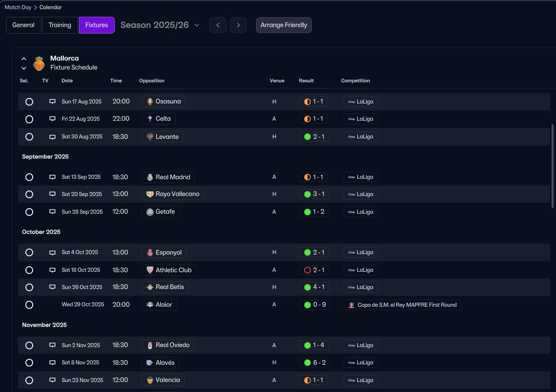Click the Athletic Club badge
Image resolution: width=556 pixels, height=392 pixels.
tap(150, 270)
